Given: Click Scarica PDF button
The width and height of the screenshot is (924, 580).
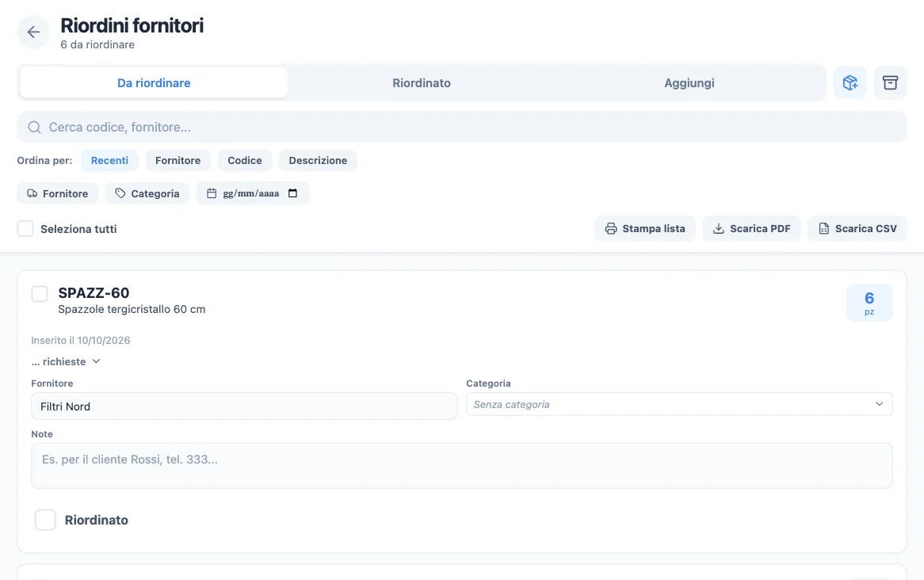Looking at the screenshot, I should coord(751,229).
